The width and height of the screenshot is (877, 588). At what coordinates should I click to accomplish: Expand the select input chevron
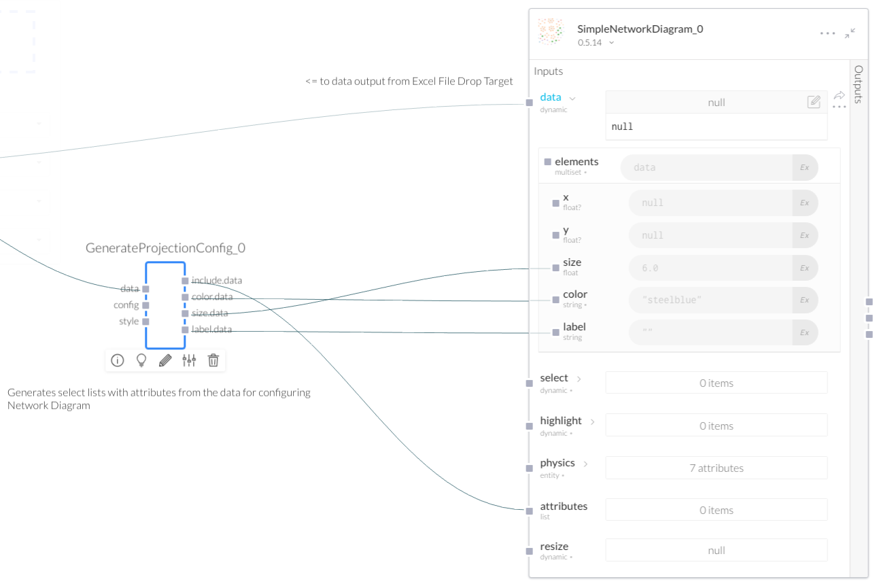tap(579, 379)
